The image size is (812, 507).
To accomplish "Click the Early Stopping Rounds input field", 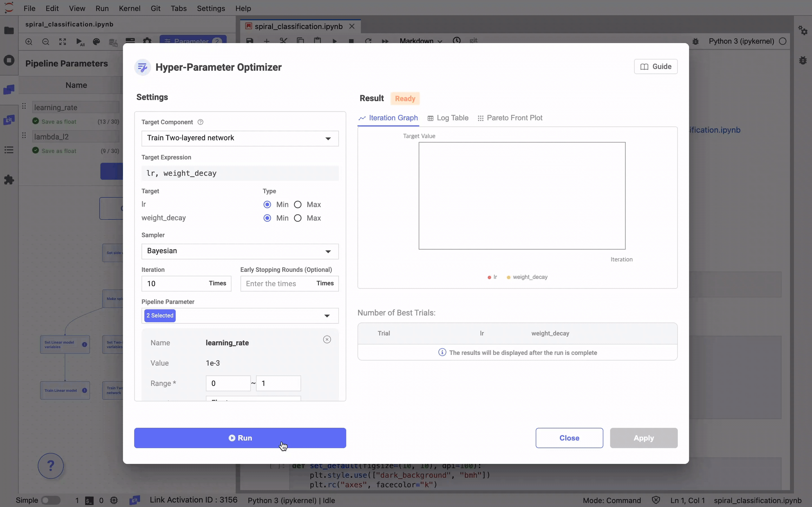I will point(278,284).
